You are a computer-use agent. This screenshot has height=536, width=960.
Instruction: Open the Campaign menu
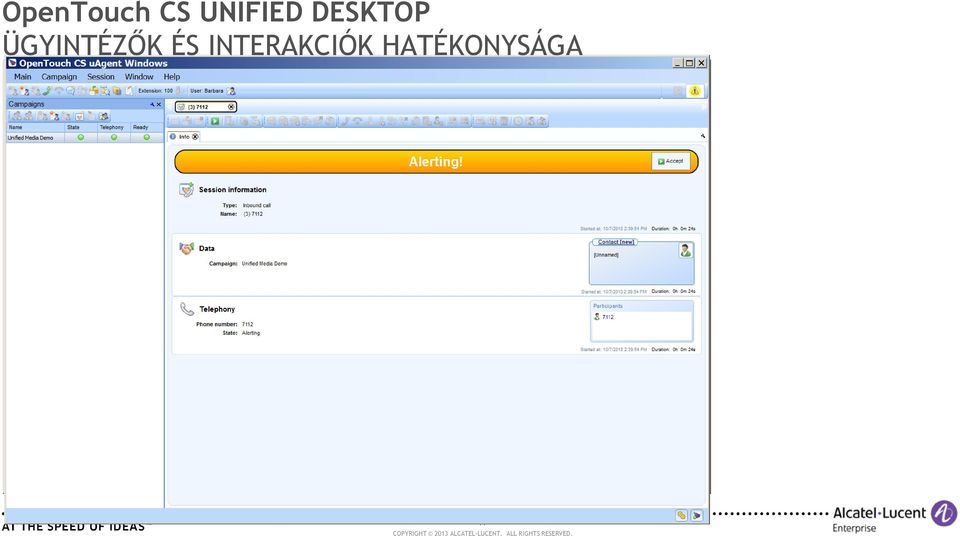point(59,77)
